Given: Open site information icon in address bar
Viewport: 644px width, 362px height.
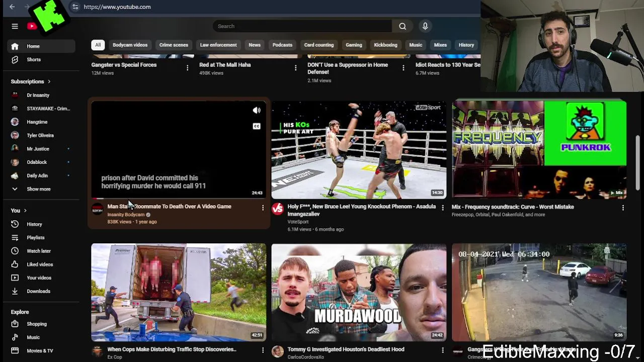Looking at the screenshot, I should 75,7.
